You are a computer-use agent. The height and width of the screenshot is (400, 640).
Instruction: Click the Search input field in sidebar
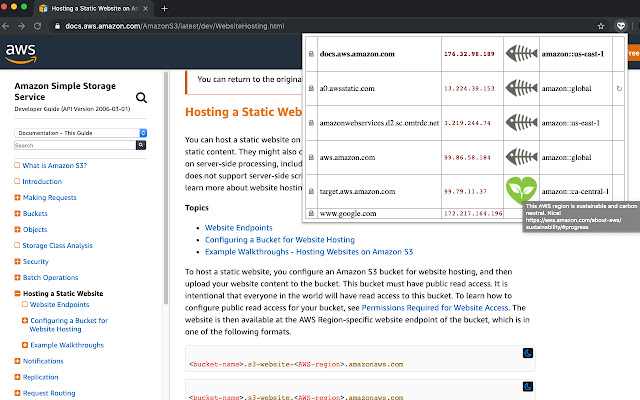click(x=75, y=145)
